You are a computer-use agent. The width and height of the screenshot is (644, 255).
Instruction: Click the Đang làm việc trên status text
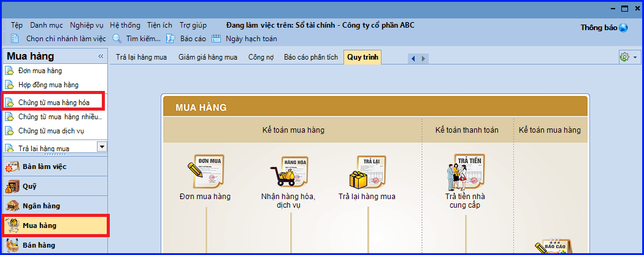pyautogui.click(x=320, y=25)
